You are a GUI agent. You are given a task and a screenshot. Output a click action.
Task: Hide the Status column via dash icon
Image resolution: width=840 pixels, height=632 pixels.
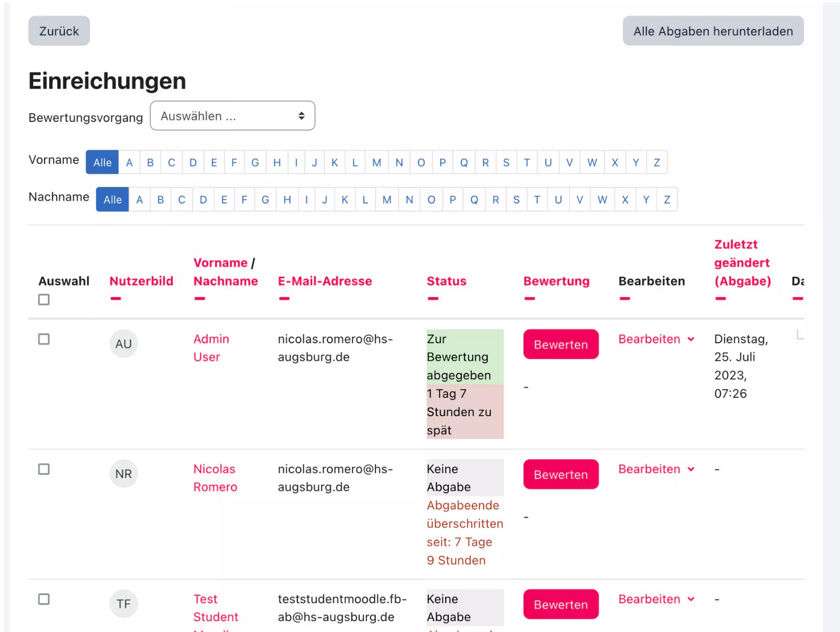[x=433, y=298]
